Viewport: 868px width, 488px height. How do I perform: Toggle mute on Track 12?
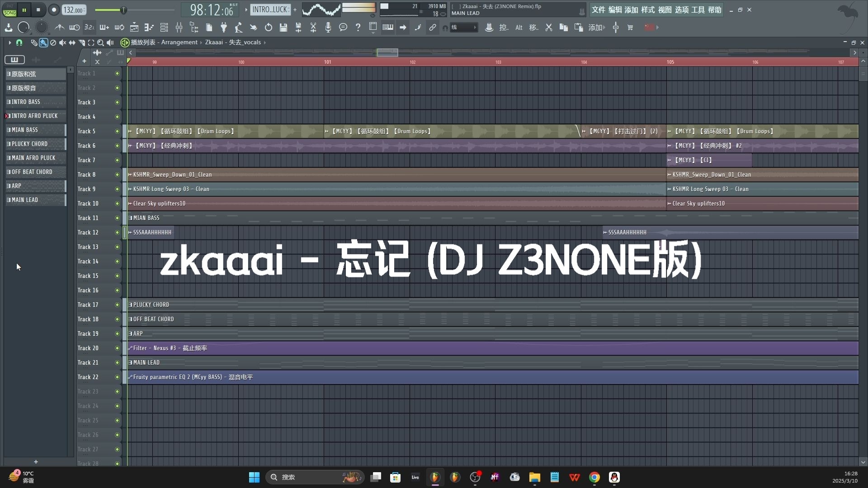[x=117, y=232]
